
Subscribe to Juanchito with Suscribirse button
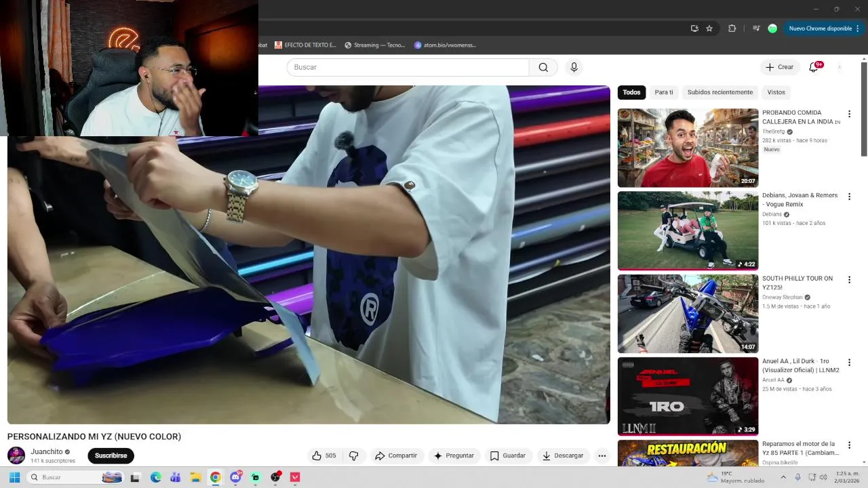(x=111, y=455)
